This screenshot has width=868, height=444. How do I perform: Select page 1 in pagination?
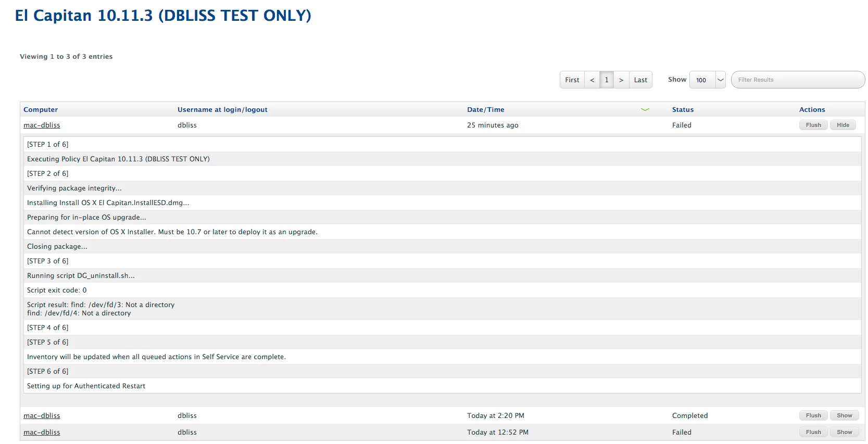607,80
